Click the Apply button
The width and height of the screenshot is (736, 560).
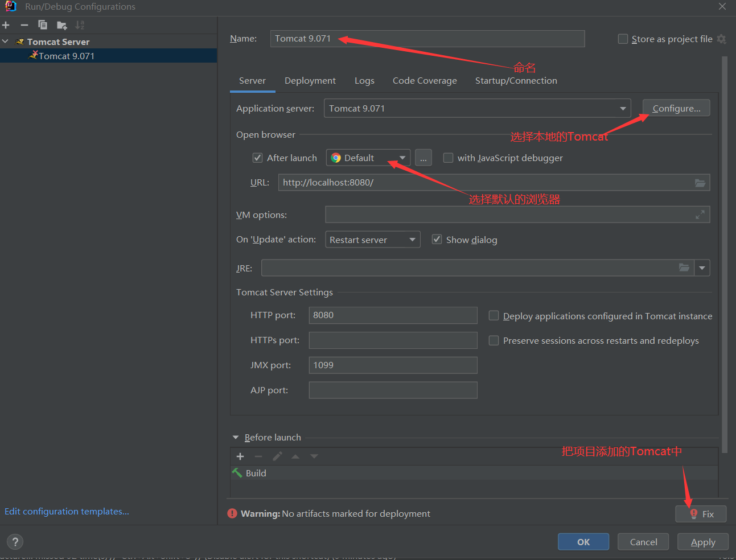pos(703,542)
